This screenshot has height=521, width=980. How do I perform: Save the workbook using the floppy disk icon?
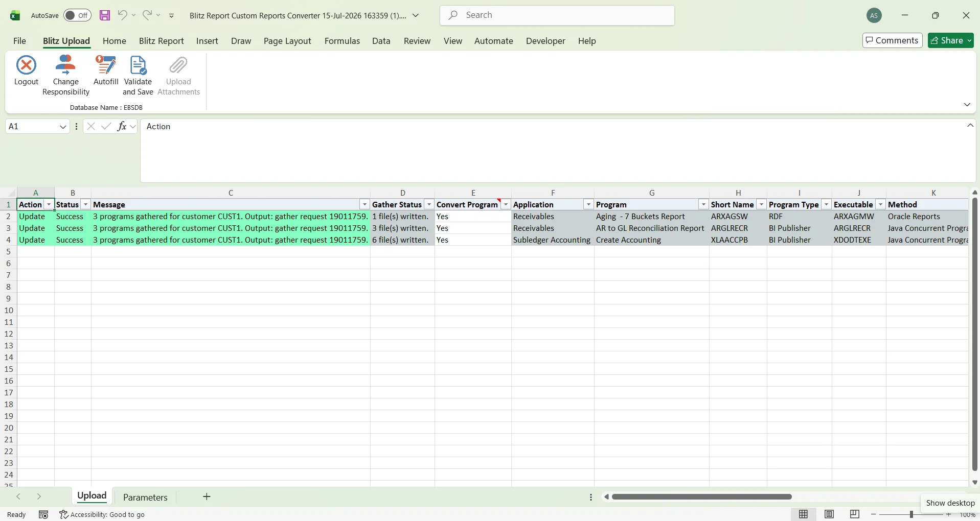pyautogui.click(x=105, y=15)
